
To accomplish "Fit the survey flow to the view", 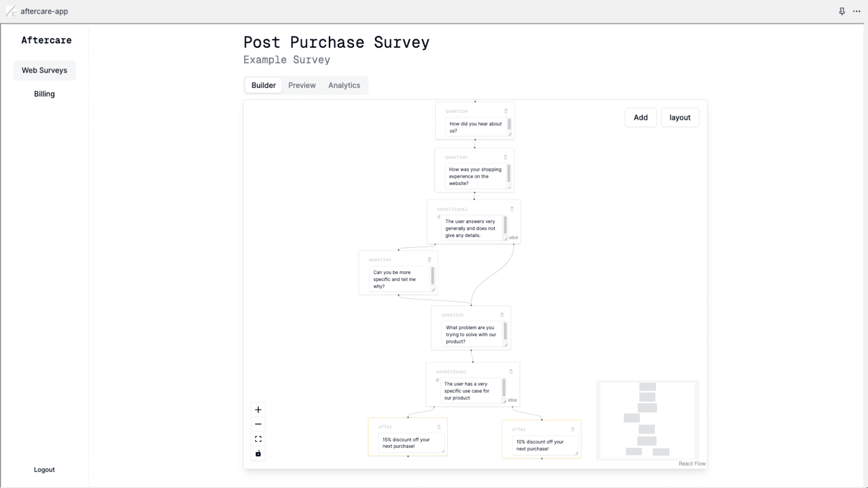I will pos(258,438).
